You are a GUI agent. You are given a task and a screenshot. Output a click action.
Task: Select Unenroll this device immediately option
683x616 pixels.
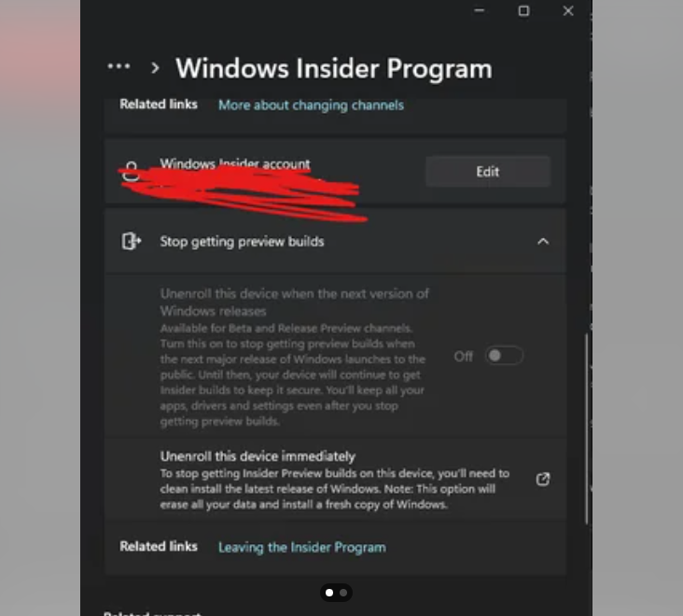[335, 479]
